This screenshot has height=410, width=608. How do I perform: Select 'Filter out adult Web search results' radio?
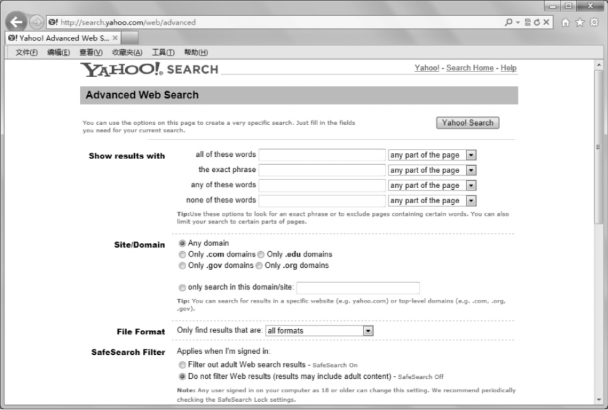tap(182, 365)
